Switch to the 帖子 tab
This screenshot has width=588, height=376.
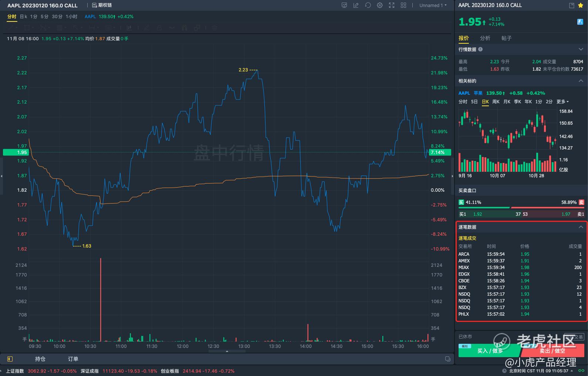(x=507, y=38)
